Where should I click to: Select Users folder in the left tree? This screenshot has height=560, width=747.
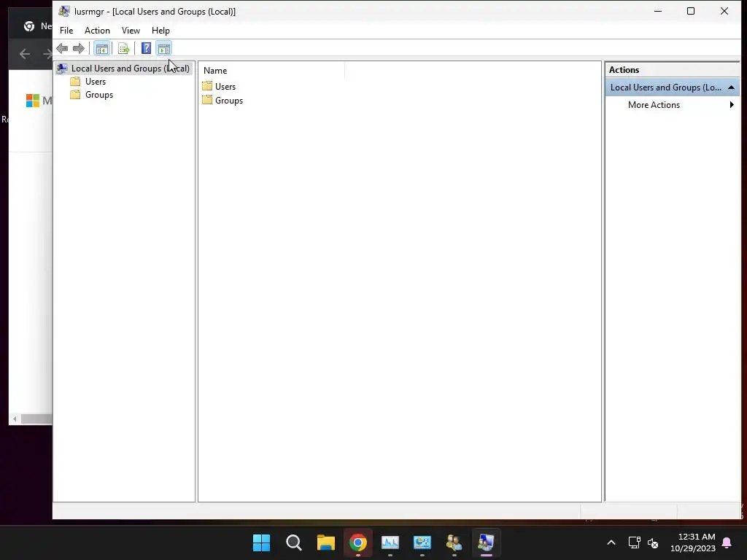click(x=96, y=82)
